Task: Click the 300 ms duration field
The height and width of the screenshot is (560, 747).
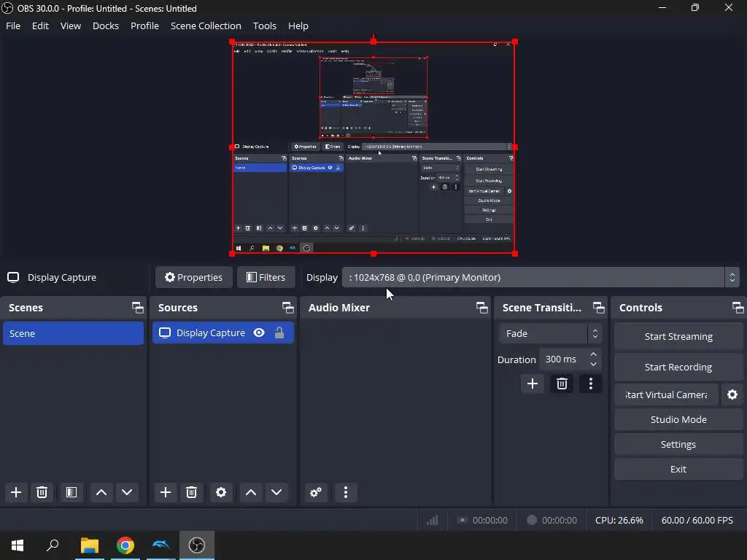Action: [x=564, y=359]
